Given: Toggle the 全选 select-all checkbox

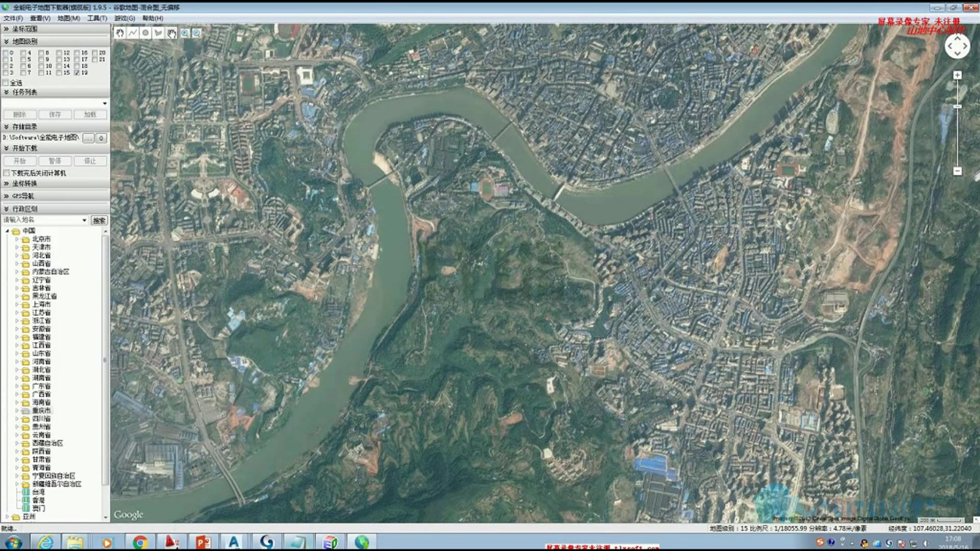Looking at the screenshot, I should (6, 83).
